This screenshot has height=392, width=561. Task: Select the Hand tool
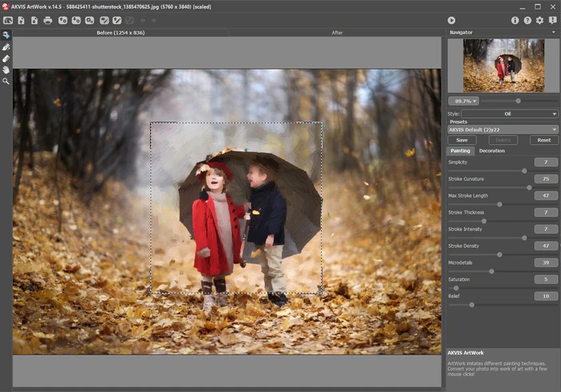tap(7, 69)
